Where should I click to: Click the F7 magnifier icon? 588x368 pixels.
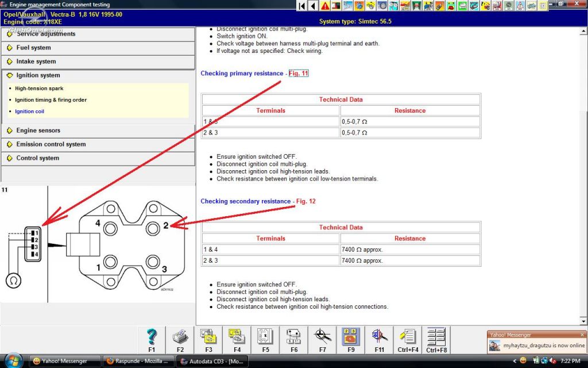pos(323,340)
